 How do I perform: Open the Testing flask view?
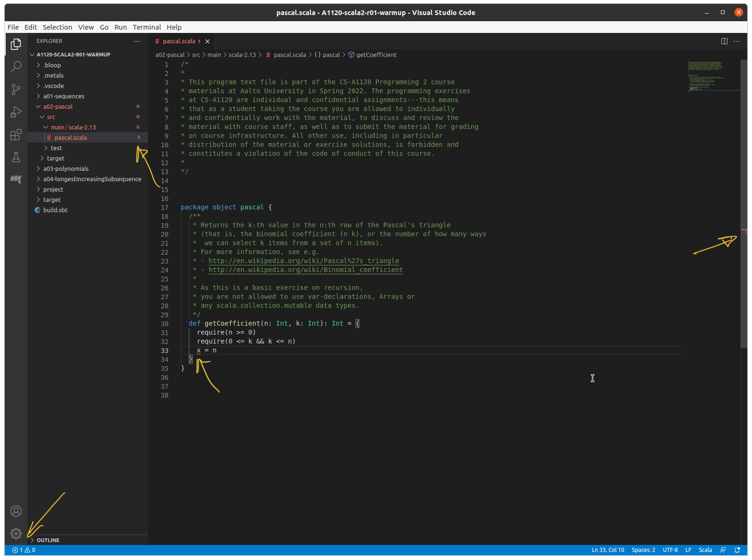tap(16, 157)
